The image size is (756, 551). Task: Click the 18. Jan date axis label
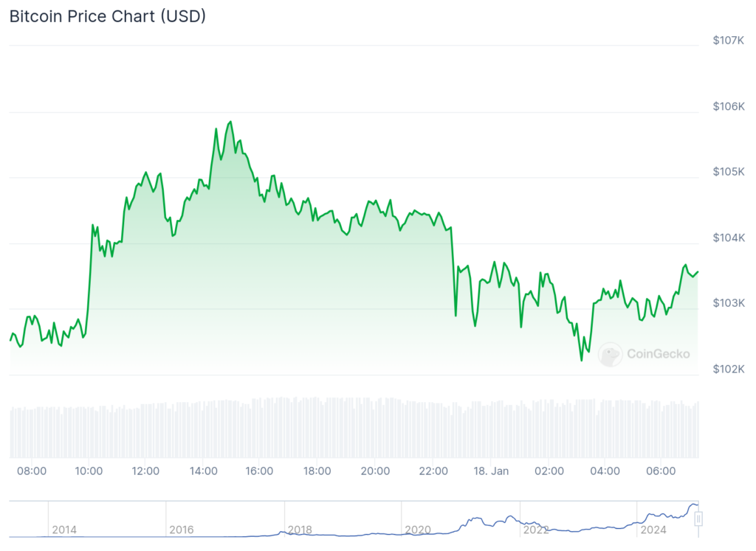click(491, 471)
